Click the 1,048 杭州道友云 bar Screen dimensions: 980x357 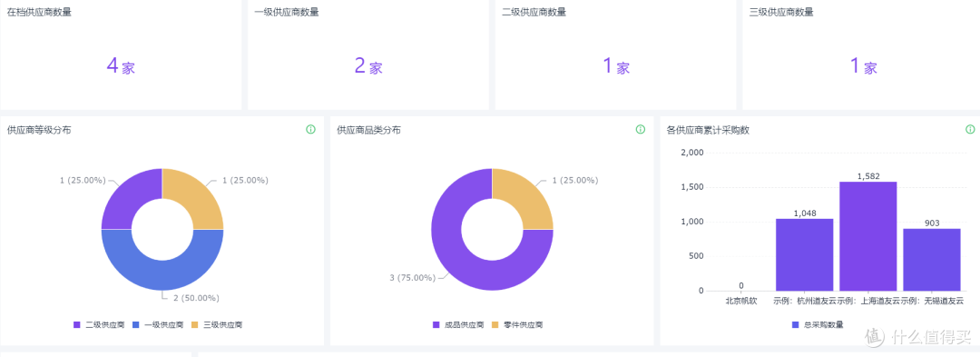[804, 254]
